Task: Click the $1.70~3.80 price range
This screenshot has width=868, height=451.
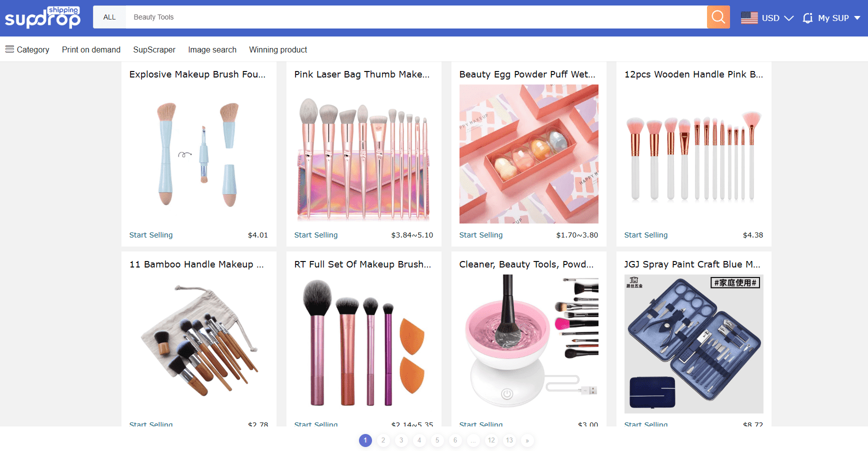Action: 577,235
